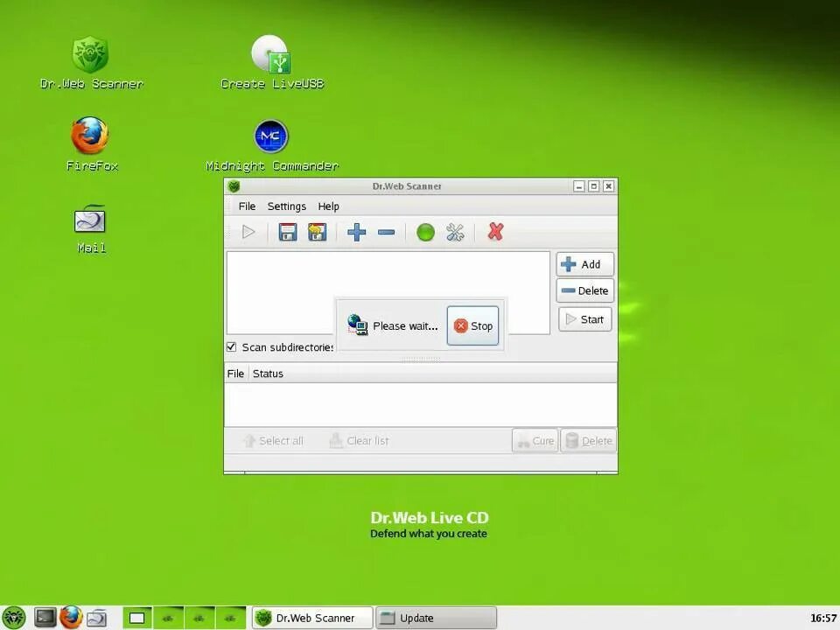
Task: Click the gray play toolbar icon
Action: [248, 232]
